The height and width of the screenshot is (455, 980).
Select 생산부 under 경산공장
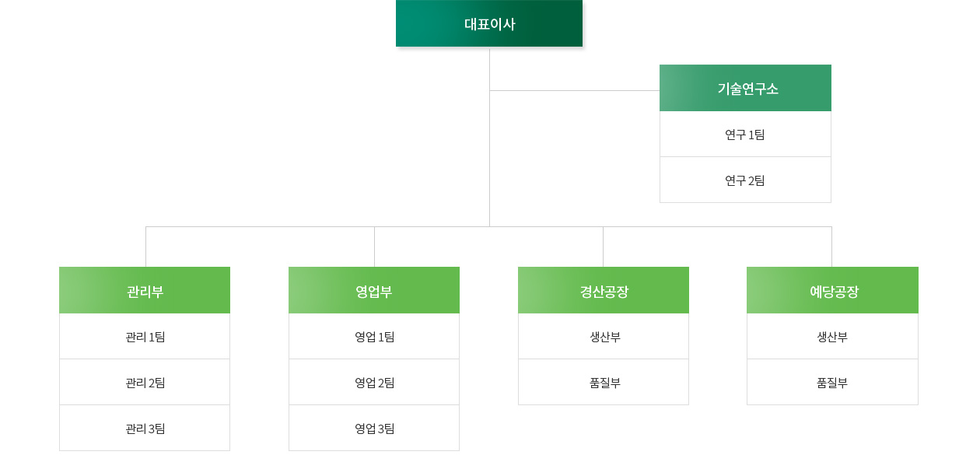[604, 337]
